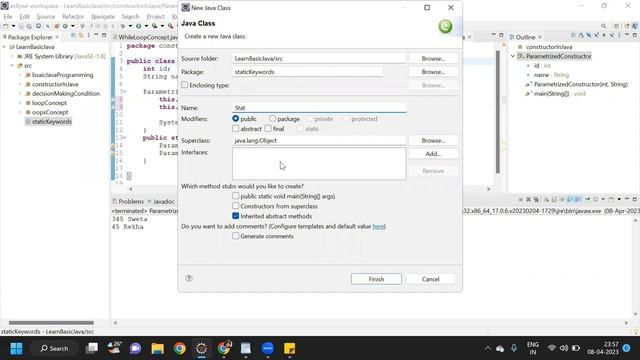Image resolution: width=640 pixels, height=360 pixels.
Task: Click the Eclipse toolbar search magnifier icon
Action: pos(604,26)
